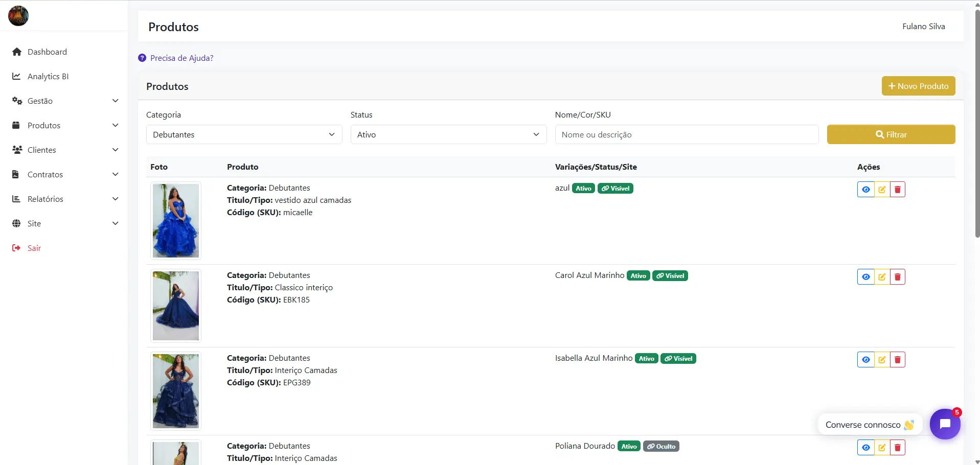Click the profile avatar logo in the sidebar
This screenshot has height=465, width=980.
point(18,16)
